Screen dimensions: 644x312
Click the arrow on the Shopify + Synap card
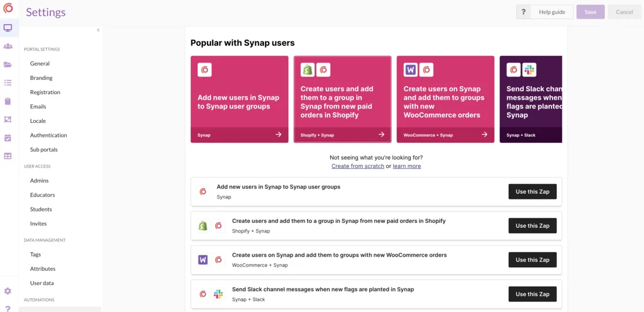coord(381,134)
